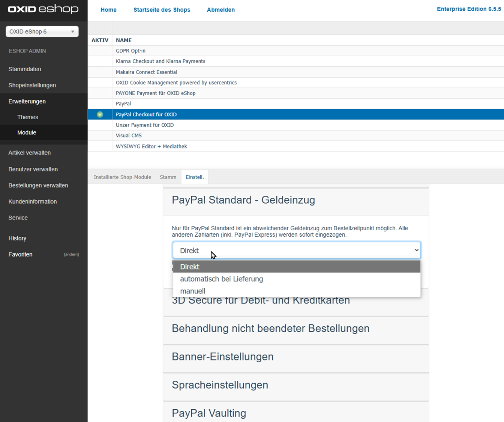The width and height of the screenshot is (504, 422).
Task: Open the Home menu item
Action: click(x=108, y=10)
